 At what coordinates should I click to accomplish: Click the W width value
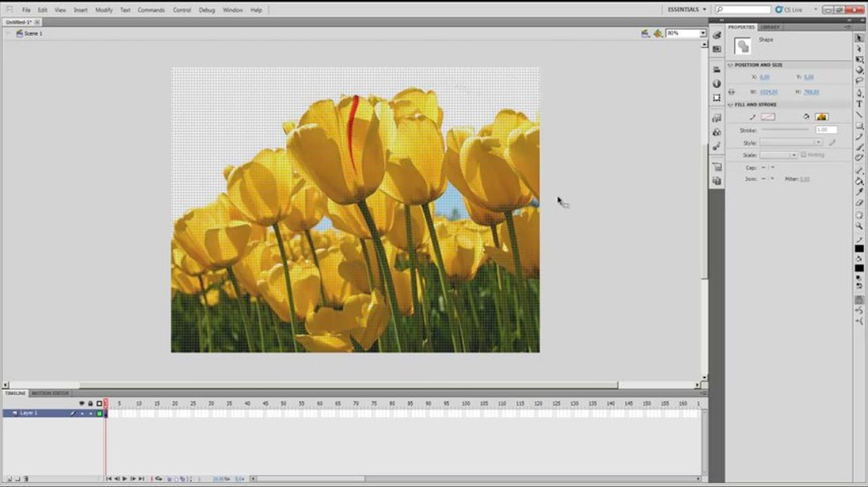pyautogui.click(x=768, y=92)
